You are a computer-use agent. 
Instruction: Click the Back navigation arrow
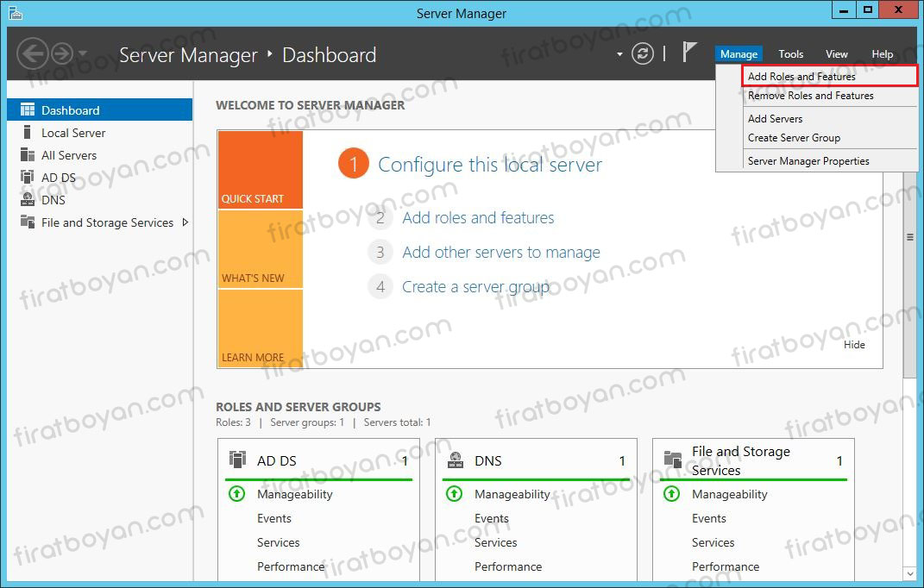(x=32, y=53)
